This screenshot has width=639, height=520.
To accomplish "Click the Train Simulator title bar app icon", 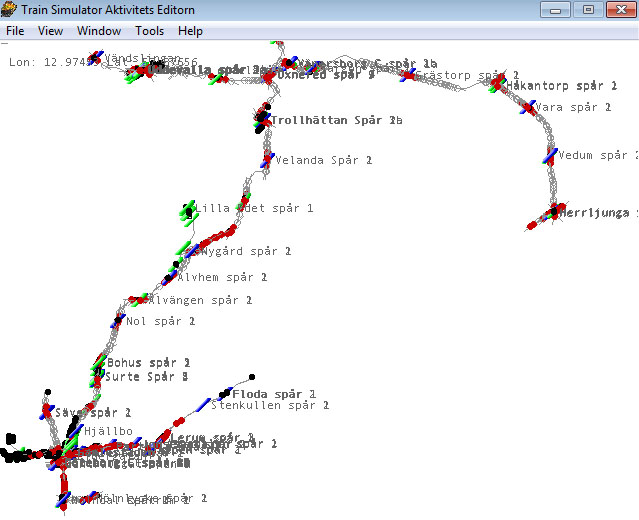I will click(10, 9).
